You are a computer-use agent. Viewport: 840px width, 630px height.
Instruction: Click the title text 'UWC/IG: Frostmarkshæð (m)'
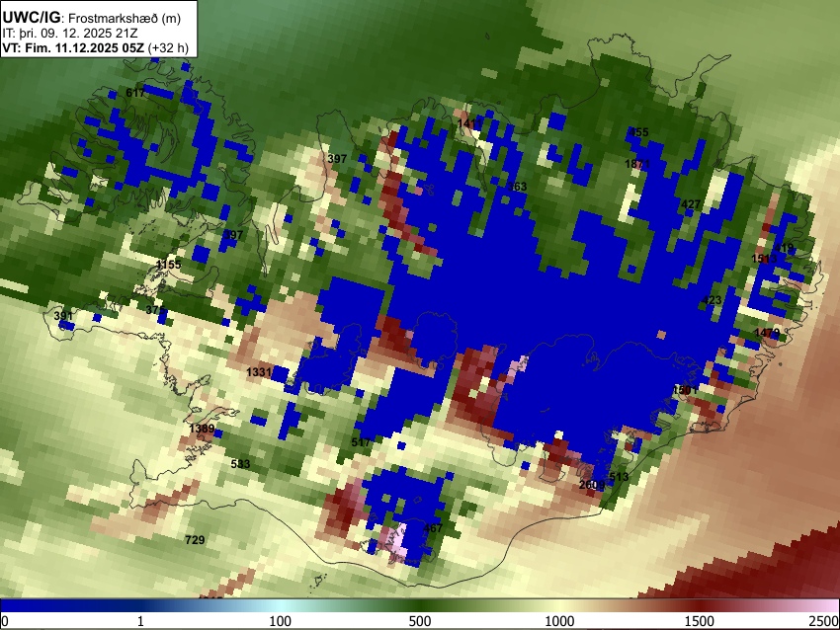[92, 18]
